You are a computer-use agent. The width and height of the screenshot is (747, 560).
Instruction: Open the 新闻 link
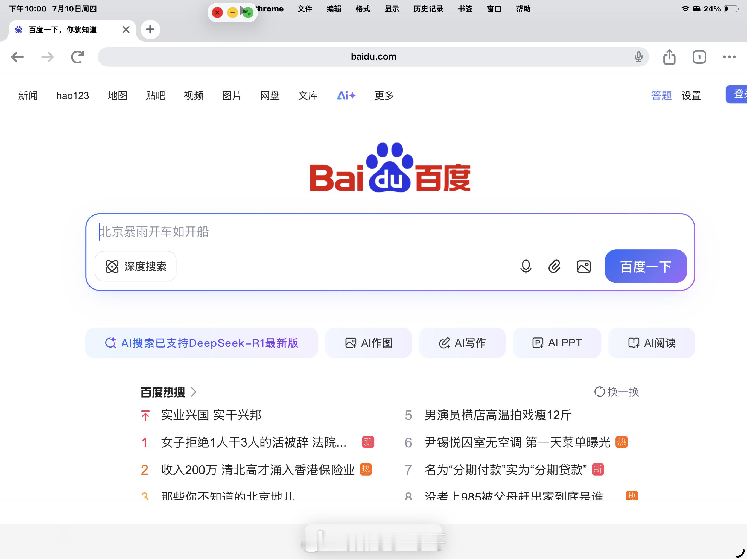[x=28, y=96]
